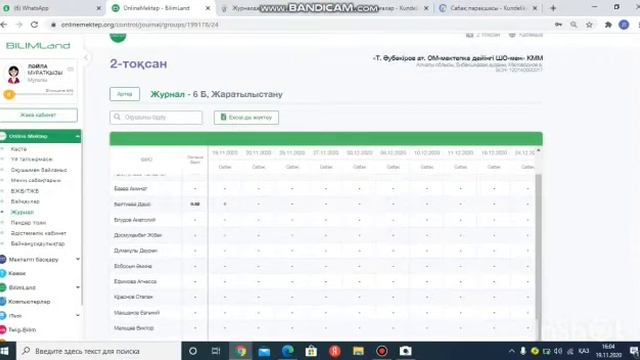
Task: Open the Bandicam recorder on the taskbar
Action: (382, 351)
